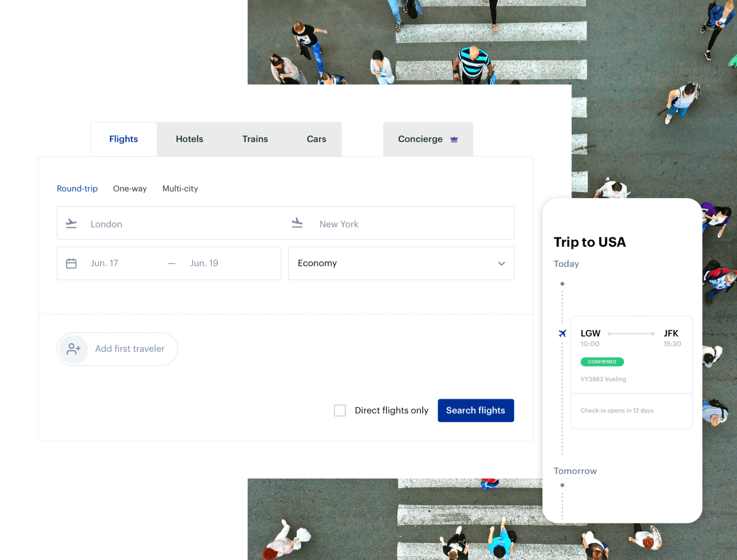Click the Today timeline dot marker

562,283
